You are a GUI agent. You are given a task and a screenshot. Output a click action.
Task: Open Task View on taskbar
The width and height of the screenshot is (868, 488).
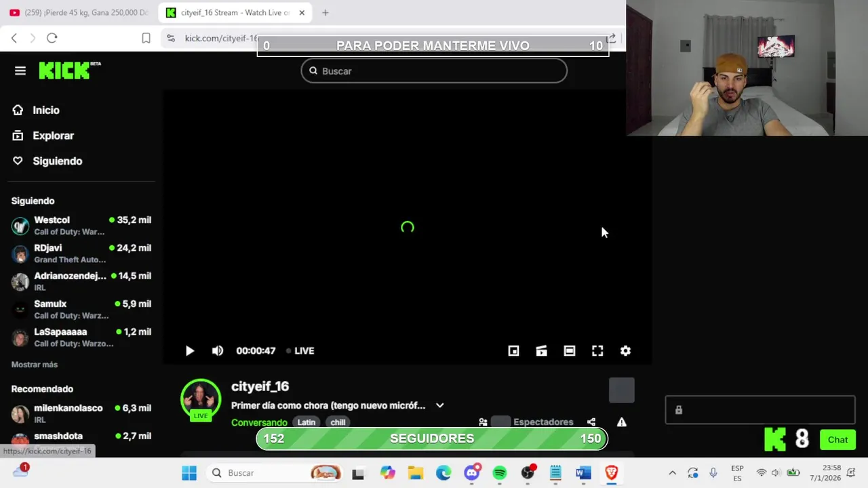[x=358, y=473]
